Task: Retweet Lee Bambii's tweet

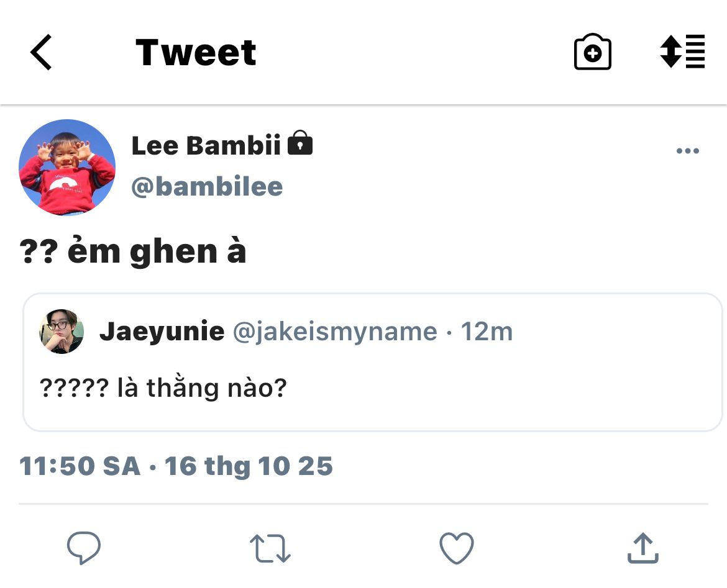Action: (x=270, y=548)
